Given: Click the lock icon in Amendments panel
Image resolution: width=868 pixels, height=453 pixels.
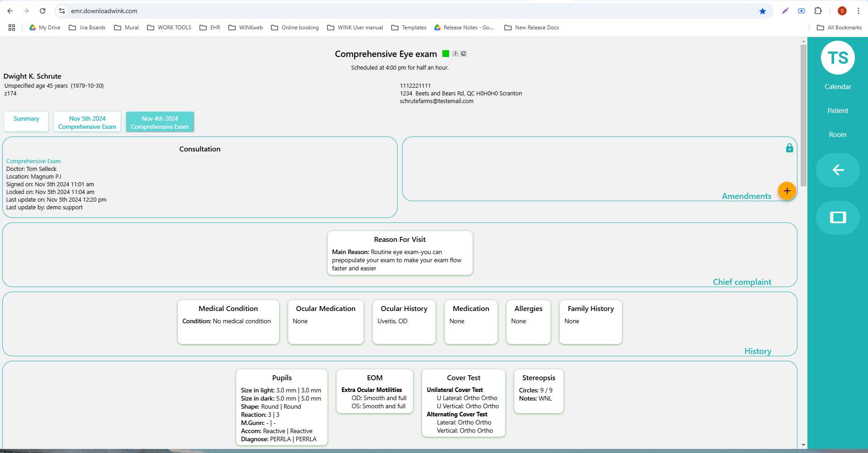Looking at the screenshot, I should point(789,148).
